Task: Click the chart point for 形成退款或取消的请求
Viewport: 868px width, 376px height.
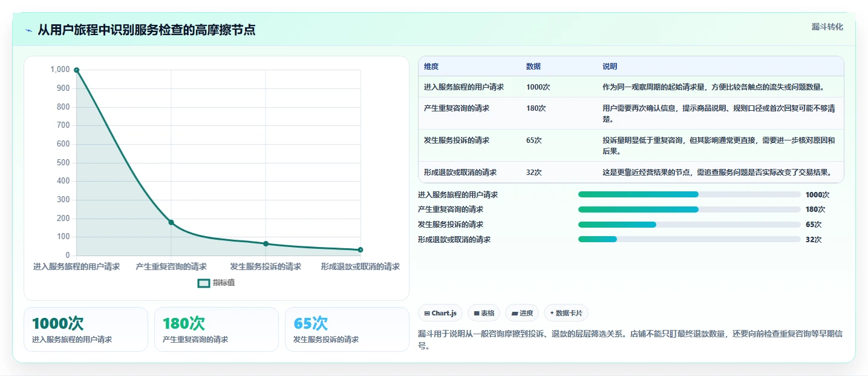Action: (x=361, y=249)
